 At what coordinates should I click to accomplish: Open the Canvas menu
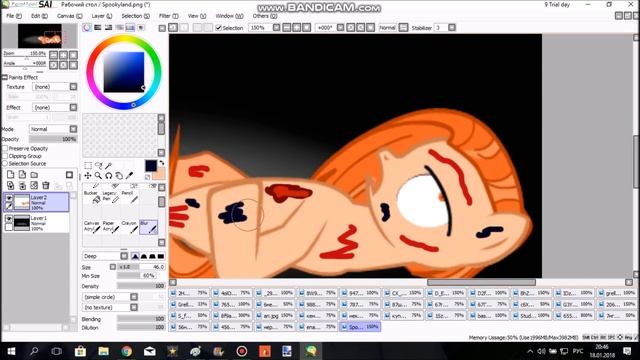tap(69, 16)
